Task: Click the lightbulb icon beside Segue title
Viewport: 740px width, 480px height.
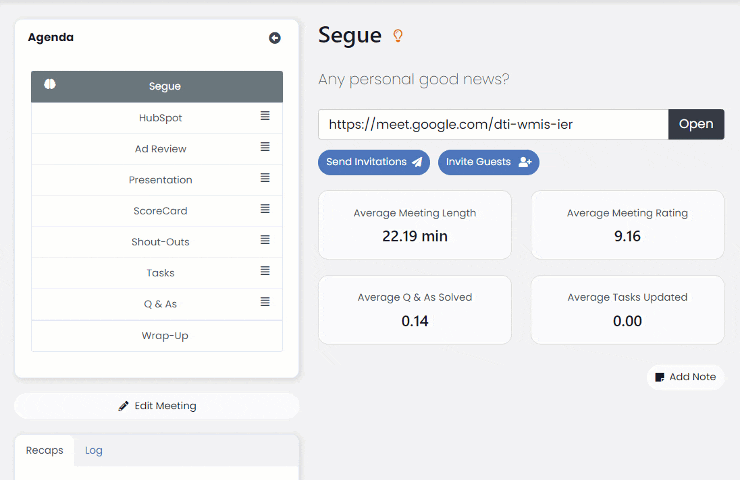Action: pyautogui.click(x=398, y=36)
